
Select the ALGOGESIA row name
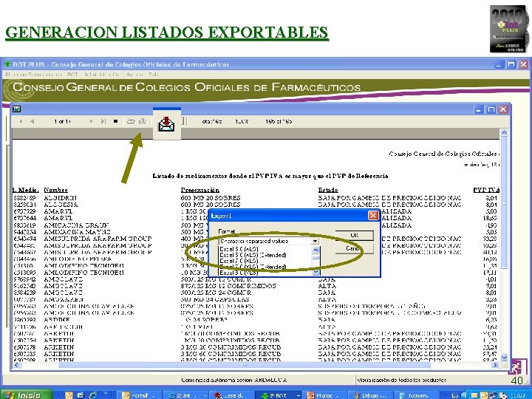61,205
